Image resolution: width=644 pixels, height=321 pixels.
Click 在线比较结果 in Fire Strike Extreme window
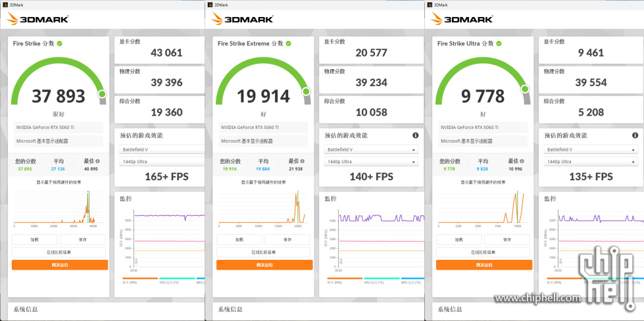[x=263, y=252]
